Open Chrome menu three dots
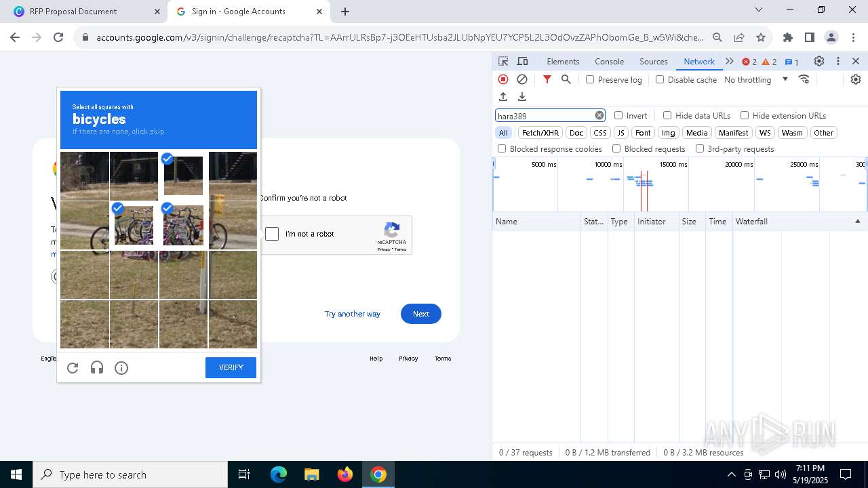Screen dimensions: 868x488 (853, 37)
